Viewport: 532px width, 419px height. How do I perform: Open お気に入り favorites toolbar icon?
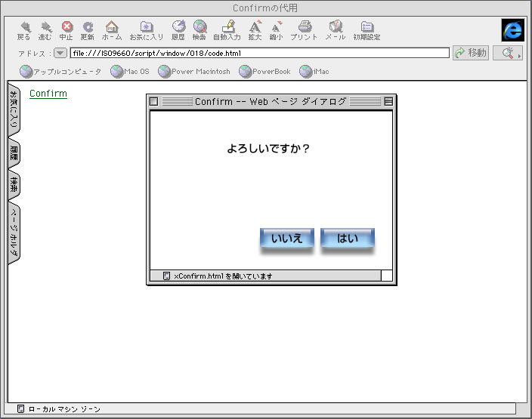(x=147, y=27)
